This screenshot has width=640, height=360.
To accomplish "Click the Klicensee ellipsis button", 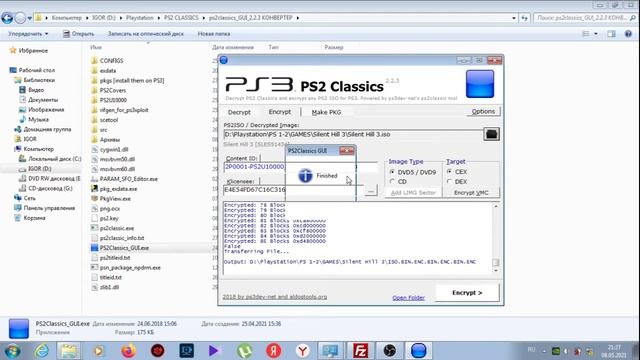I will point(371,190).
